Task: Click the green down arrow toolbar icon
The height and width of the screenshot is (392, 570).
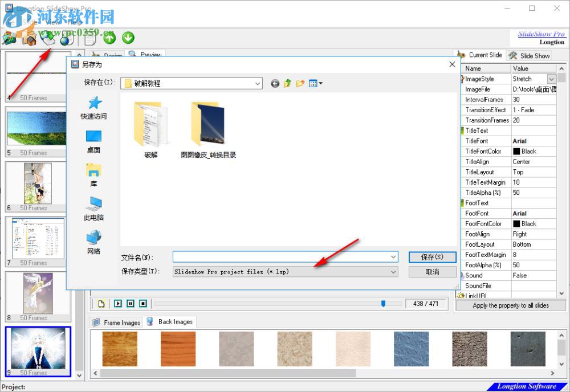Action: tap(127, 38)
